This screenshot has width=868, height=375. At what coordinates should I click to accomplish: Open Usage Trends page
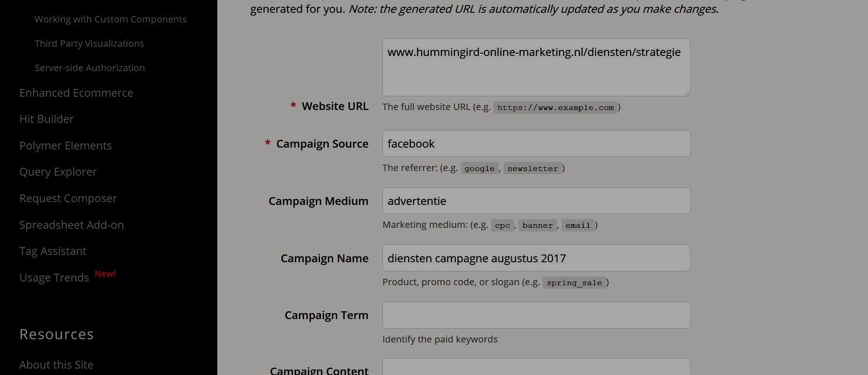(54, 278)
